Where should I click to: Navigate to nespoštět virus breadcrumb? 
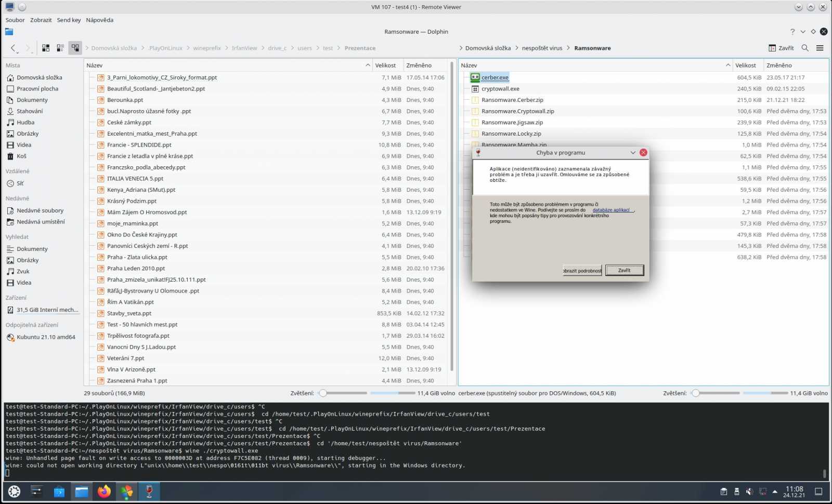pos(542,48)
